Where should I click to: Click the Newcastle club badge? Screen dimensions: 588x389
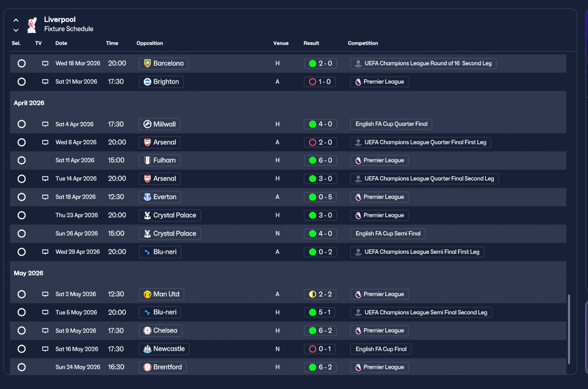pyautogui.click(x=147, y=349)
